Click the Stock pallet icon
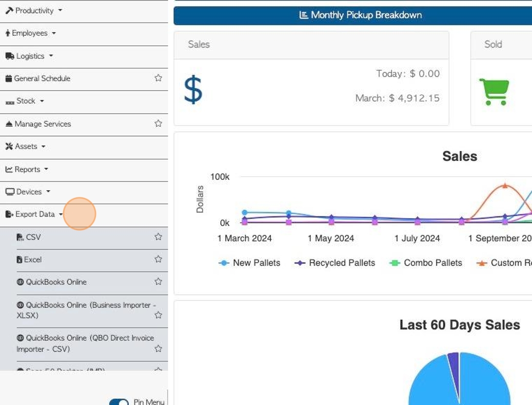The image size is (532, 405). coord(10,103)
